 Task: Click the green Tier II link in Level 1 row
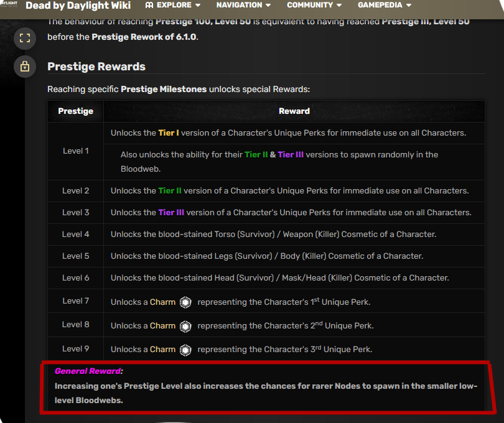256,155
